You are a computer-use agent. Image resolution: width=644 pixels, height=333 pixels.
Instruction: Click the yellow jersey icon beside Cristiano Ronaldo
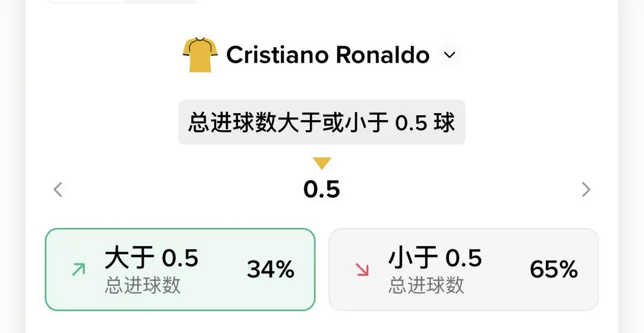coord(200,55)
